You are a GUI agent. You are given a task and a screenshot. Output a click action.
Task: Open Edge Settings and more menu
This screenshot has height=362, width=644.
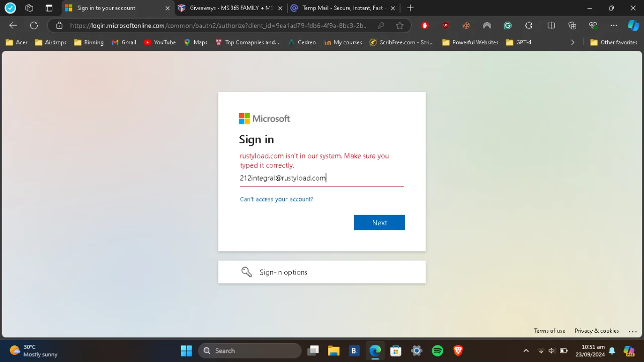614,26
